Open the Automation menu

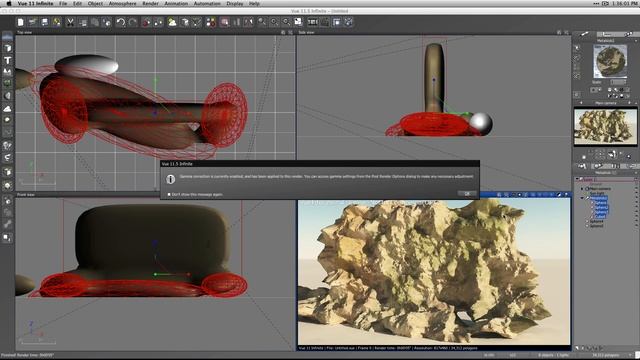(207, 3)
